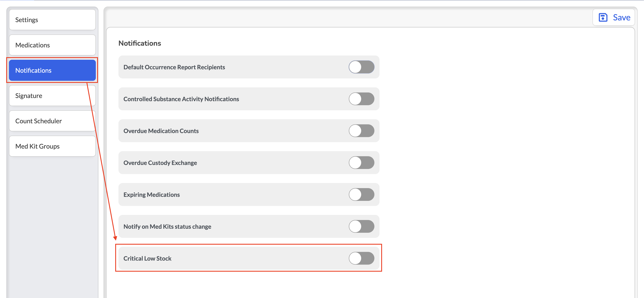Switch on Expiring Medications toggle

(361, 194)
